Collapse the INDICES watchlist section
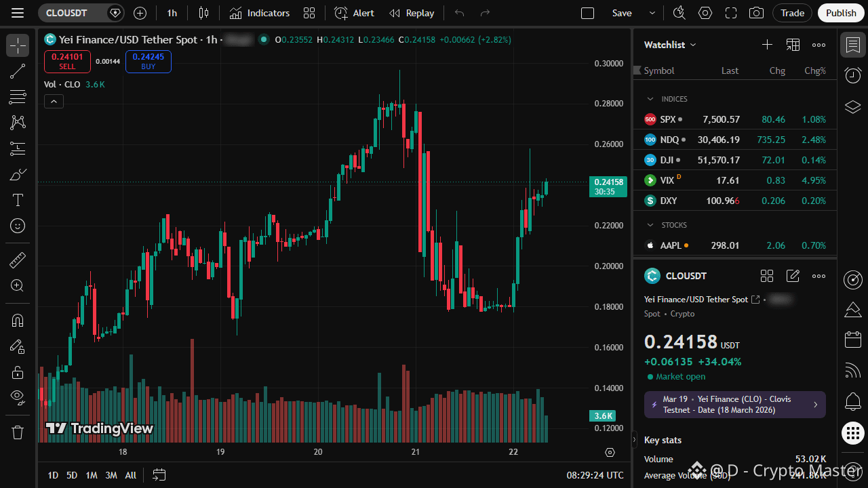Screen dimensions: 868x488 pyautogui.click(x=650, y=99)
